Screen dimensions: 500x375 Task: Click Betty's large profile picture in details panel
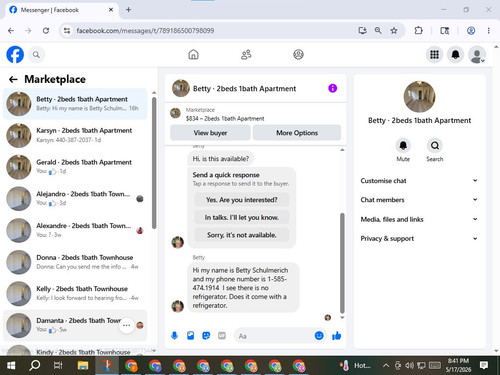click(x=419, y=97)
